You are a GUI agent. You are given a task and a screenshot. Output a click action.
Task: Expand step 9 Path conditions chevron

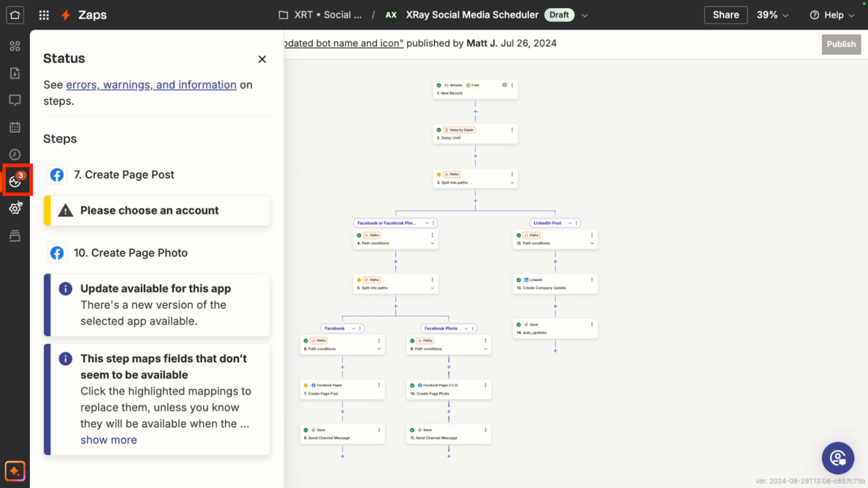(486, 349)
